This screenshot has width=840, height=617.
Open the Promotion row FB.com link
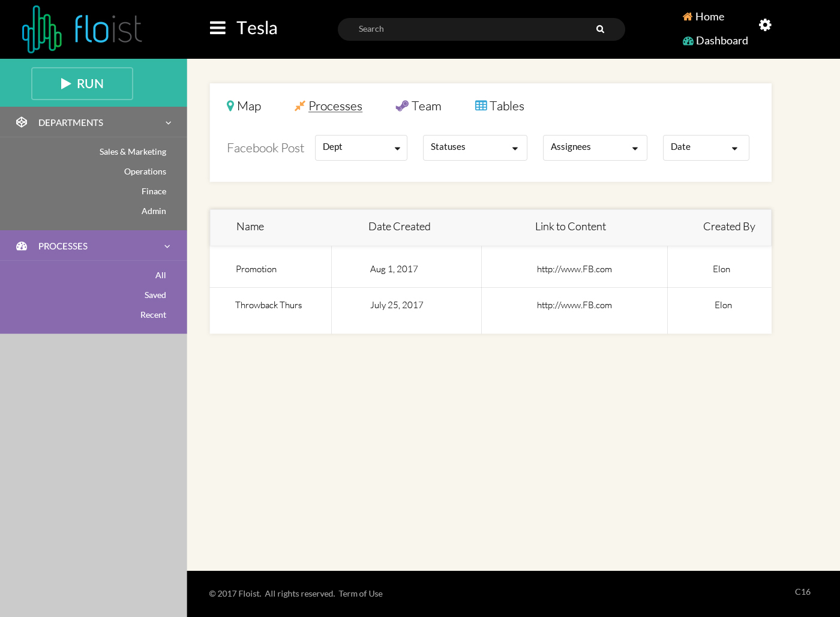tap(574, 269)
